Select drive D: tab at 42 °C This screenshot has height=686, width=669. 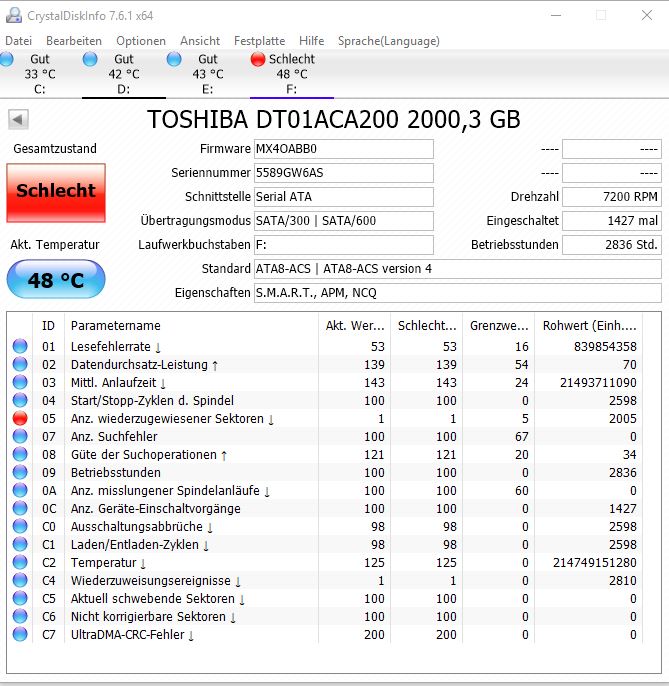pyautogui.click(x=124, y=74)
